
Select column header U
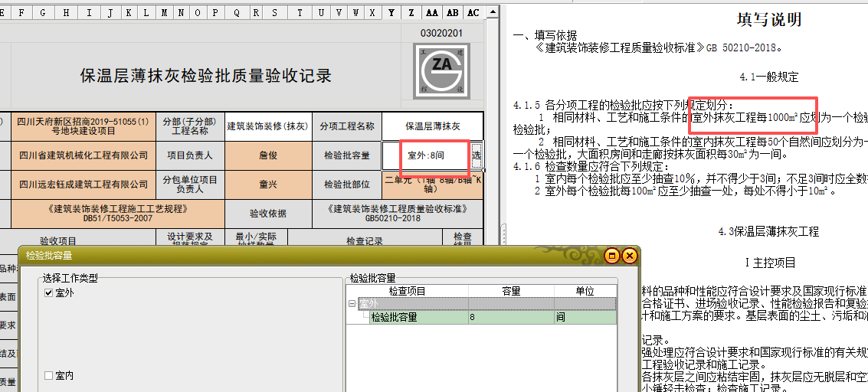coord(323,12)
